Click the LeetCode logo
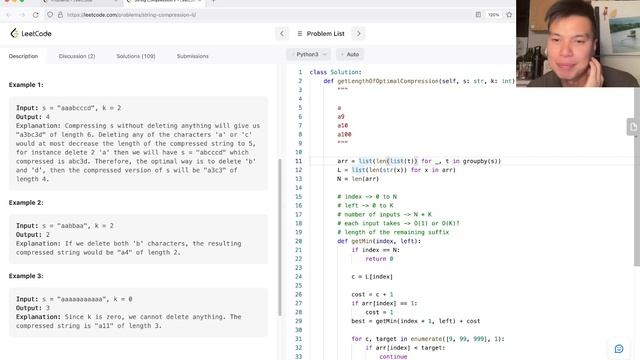This screenshot has height=360, width=640. tap(31, 33)
